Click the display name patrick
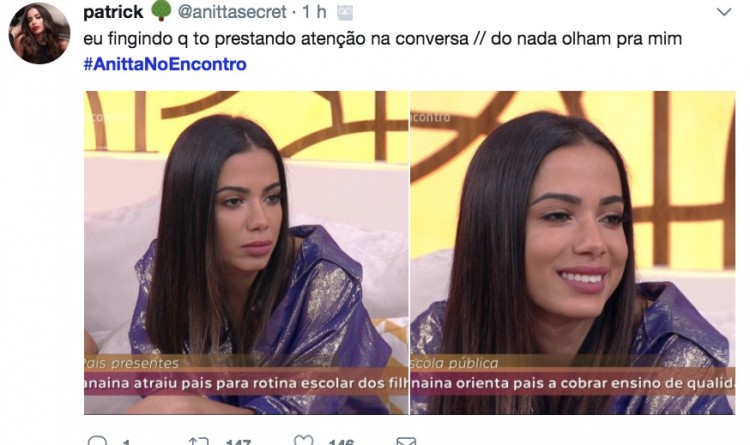The width and height of the screenshot is (750, 445). point(113,11)
